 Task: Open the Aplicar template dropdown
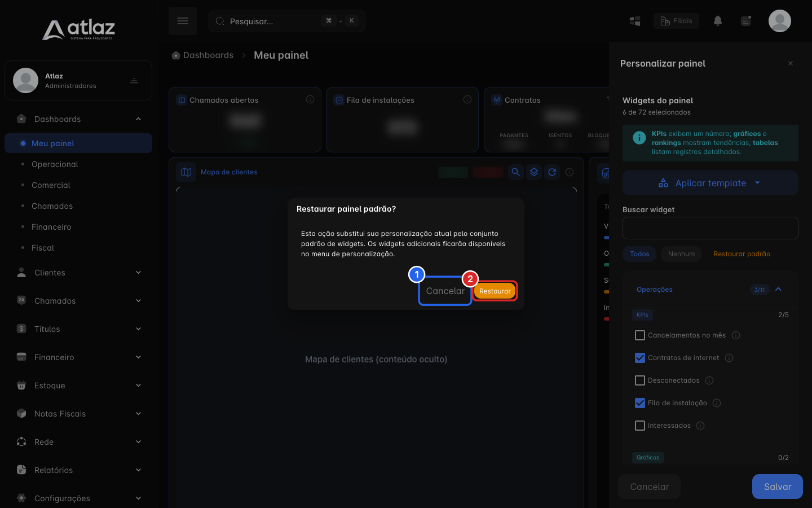tap(710, 183)
